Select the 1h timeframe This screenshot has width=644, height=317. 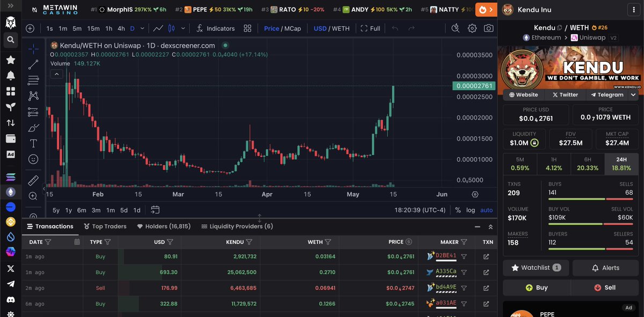point(109,28)
